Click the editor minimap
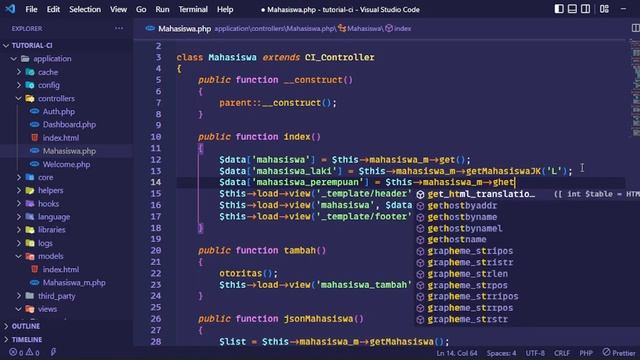640x360 pixels. (x=635, y=88)
